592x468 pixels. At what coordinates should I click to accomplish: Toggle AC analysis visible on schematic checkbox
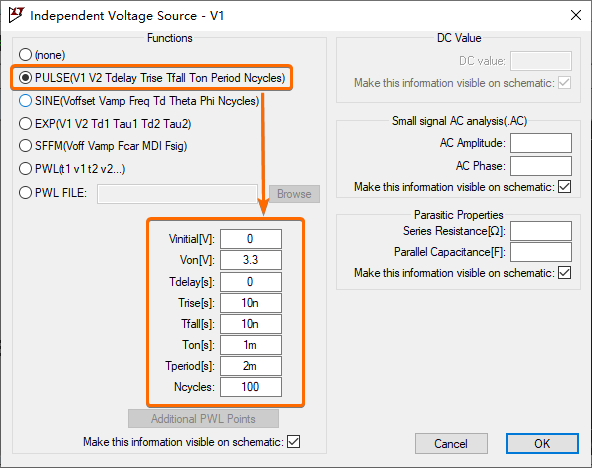point(564,186)
